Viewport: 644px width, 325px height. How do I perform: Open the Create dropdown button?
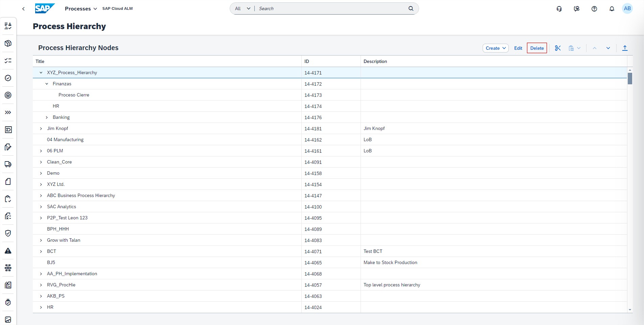coord(495,48)
